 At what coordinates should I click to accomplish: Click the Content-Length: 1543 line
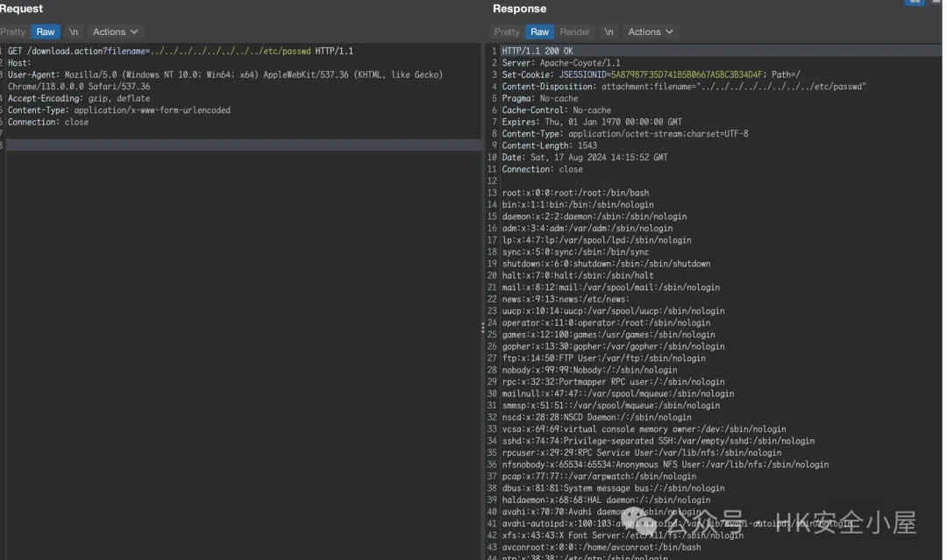click(x=549, y=145)
